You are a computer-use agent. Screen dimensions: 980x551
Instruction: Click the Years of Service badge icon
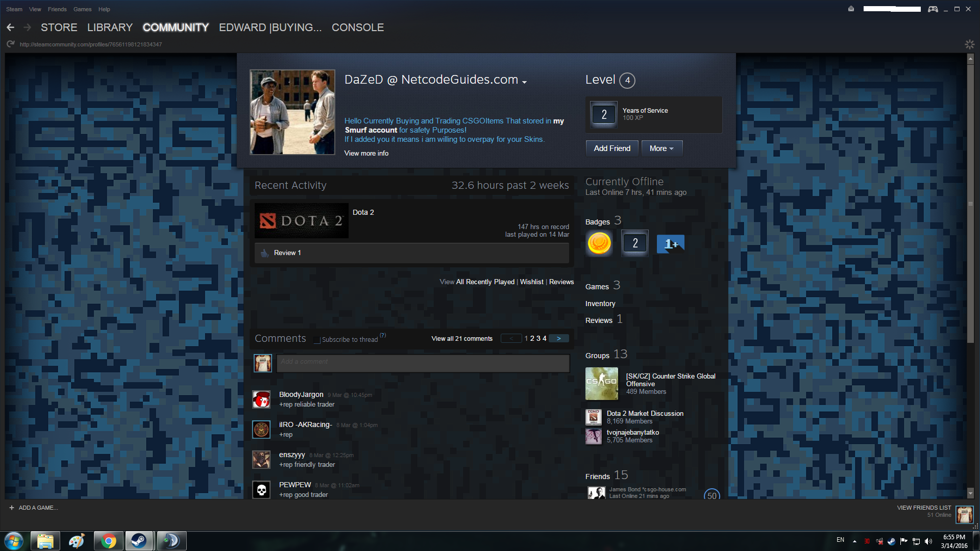(x=604, y=114)
